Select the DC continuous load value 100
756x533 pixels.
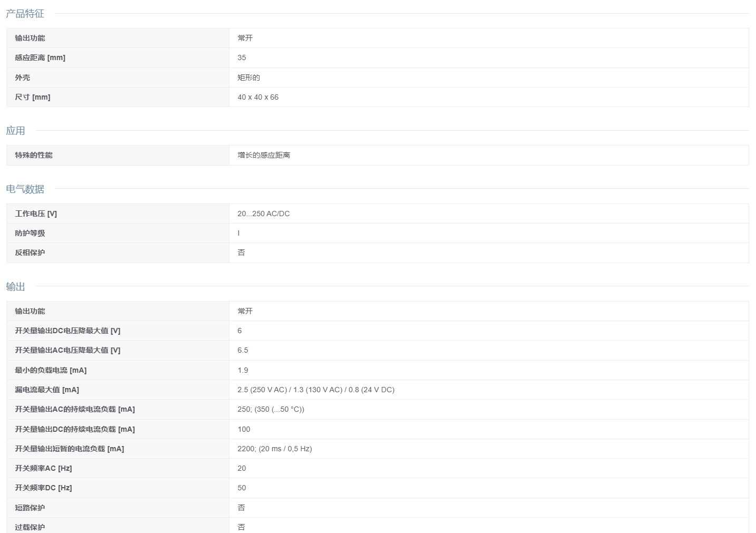(x=244, y=429)
